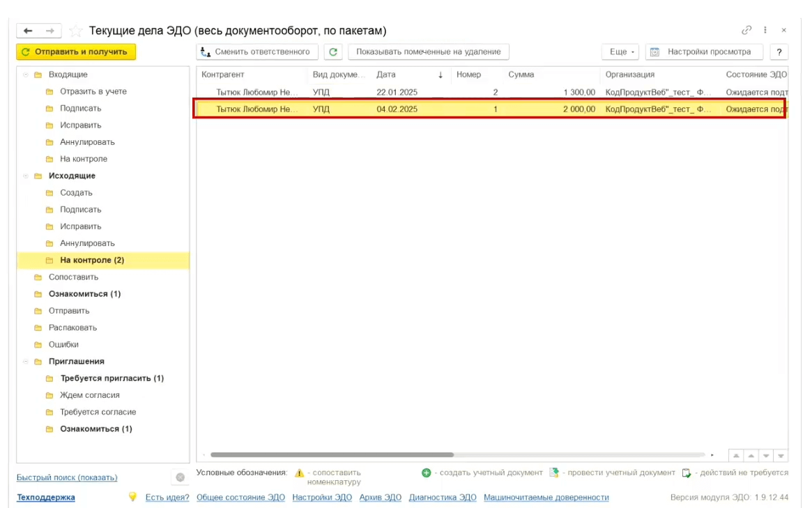This screenshot has height=508, width=812.
Task: Open the Диагностика ЭДО link
Action: tap(443, 498)
